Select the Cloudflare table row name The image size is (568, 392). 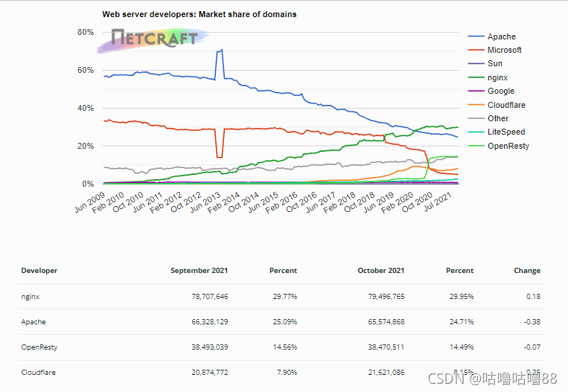[x=39, y=373]
